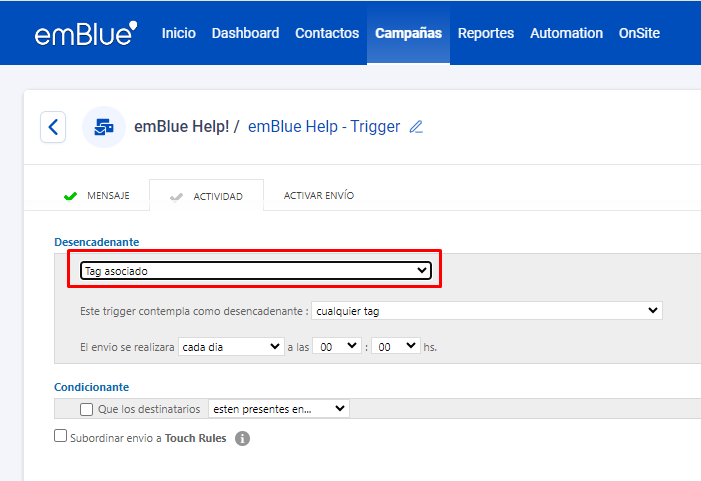Go to Contactos section
Image resolution: width=701 pixels, height=481 pixels.
pos(327,33)
